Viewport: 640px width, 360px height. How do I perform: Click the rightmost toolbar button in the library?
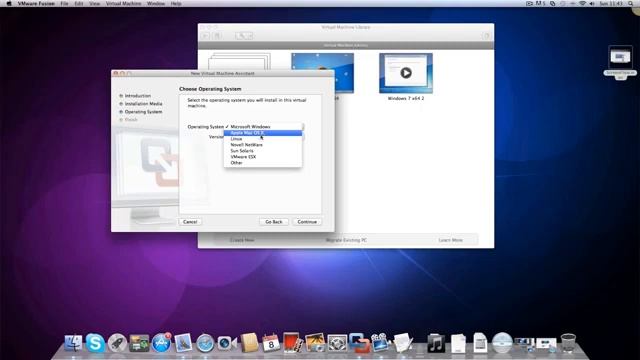[486, 36]
